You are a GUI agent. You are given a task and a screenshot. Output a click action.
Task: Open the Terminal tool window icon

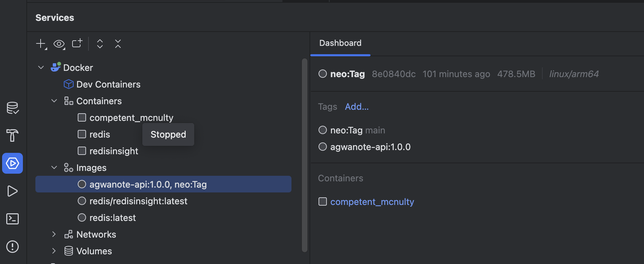[x=12, y=219]
